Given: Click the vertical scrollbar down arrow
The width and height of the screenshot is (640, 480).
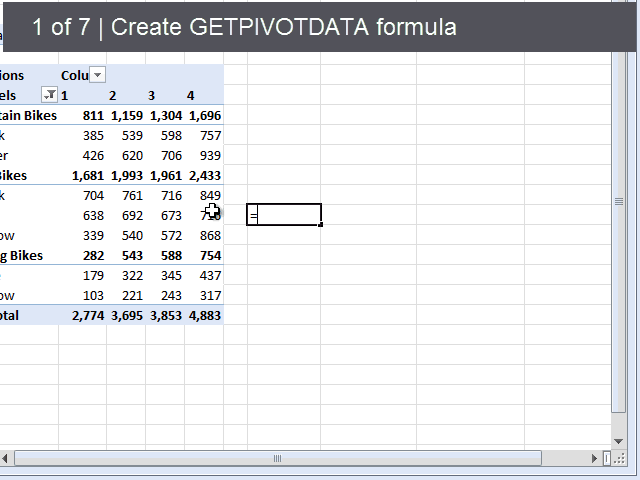Looking at the screenshot, I should [x=619, y=439].
